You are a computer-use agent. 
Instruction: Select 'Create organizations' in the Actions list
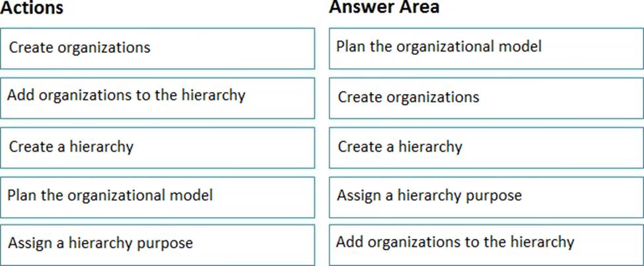[x=157, y=48]
